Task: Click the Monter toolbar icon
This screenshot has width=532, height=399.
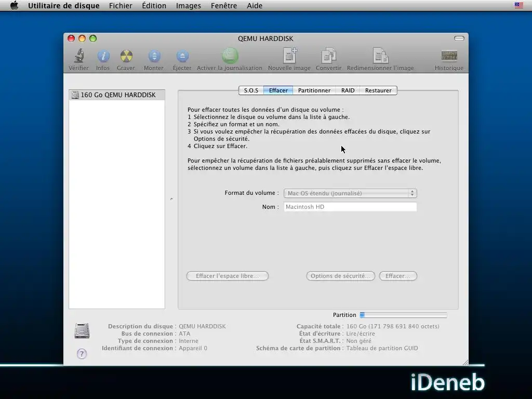Action: pyautogui.click(x=154, y=56)
